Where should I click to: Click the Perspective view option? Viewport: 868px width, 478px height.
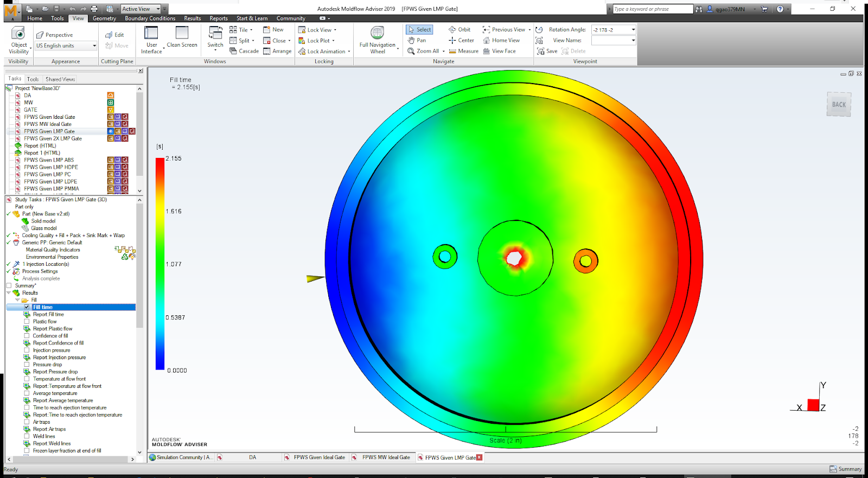pyautogui.click(x=54, y=35)
